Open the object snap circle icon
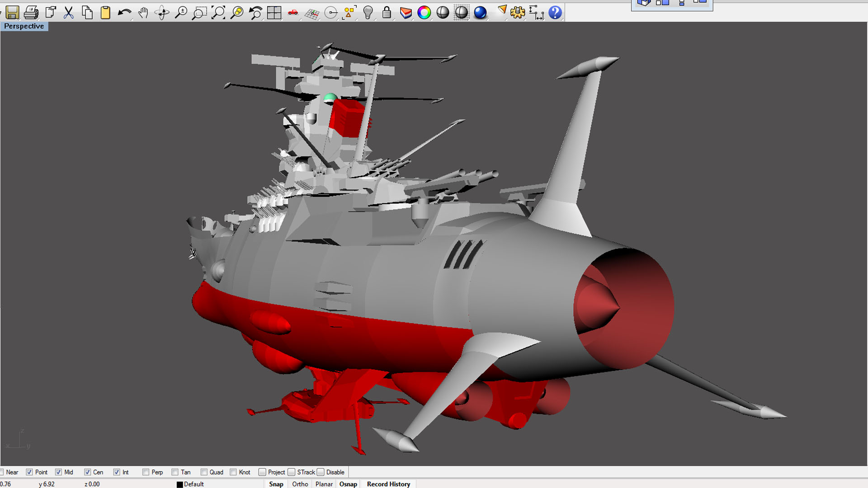 331,12
